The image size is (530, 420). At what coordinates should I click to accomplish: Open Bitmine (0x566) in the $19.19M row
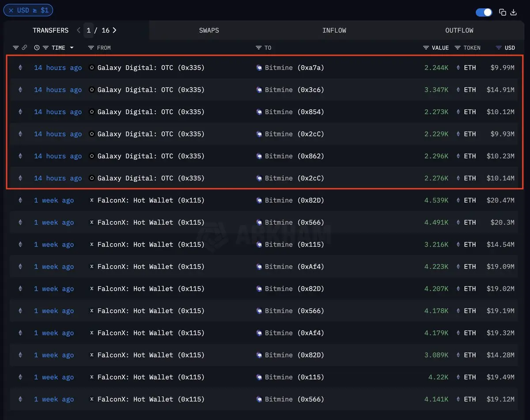(x=295, y=311)
